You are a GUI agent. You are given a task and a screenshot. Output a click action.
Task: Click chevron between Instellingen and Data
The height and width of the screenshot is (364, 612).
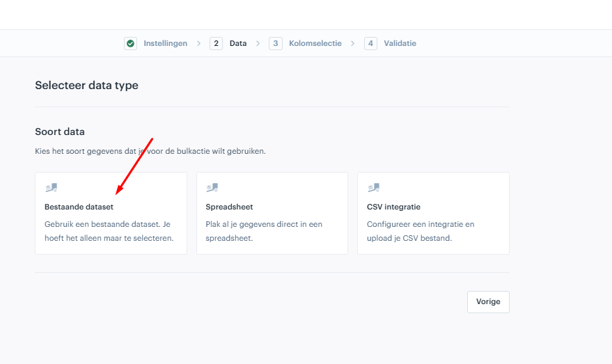198,43
